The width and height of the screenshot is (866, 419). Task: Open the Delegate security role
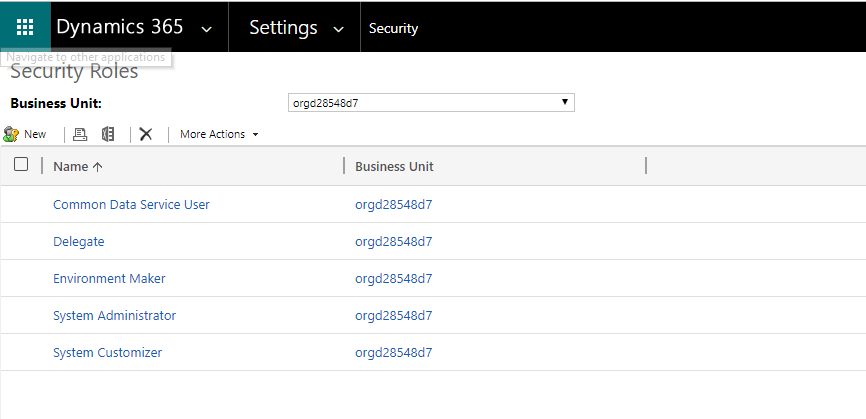78,242
